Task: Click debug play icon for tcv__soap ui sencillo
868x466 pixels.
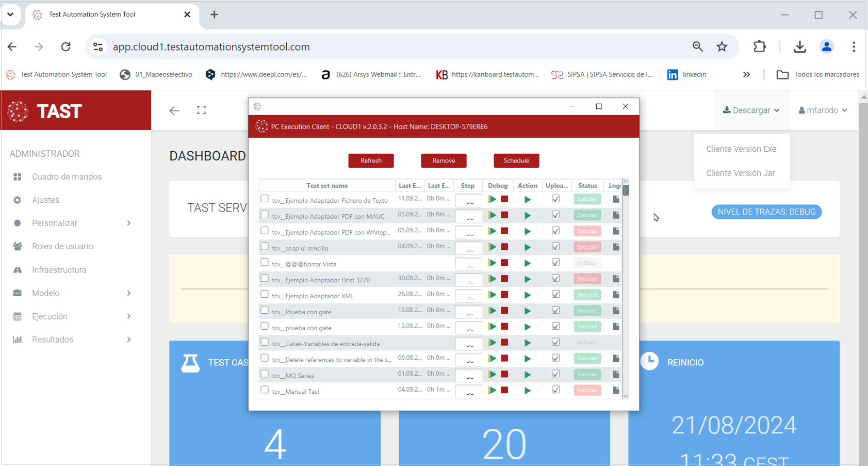Action: click(x=492, y=247)
